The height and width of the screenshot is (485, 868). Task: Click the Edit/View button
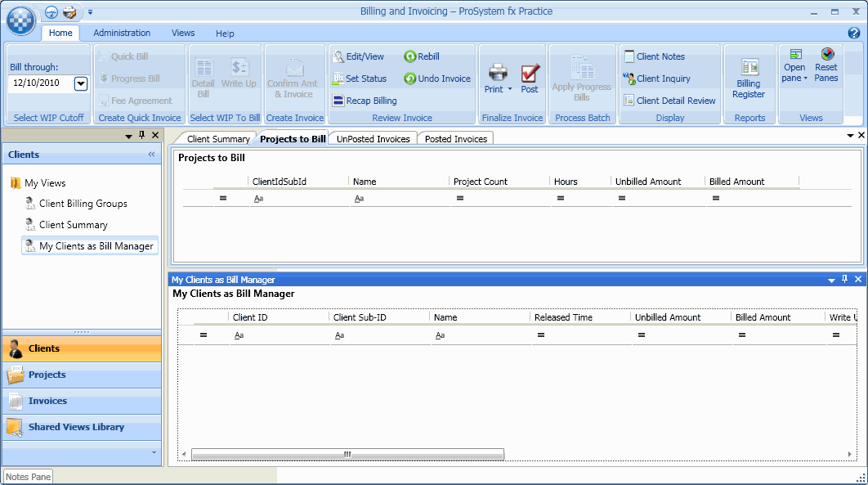point(360,56)
